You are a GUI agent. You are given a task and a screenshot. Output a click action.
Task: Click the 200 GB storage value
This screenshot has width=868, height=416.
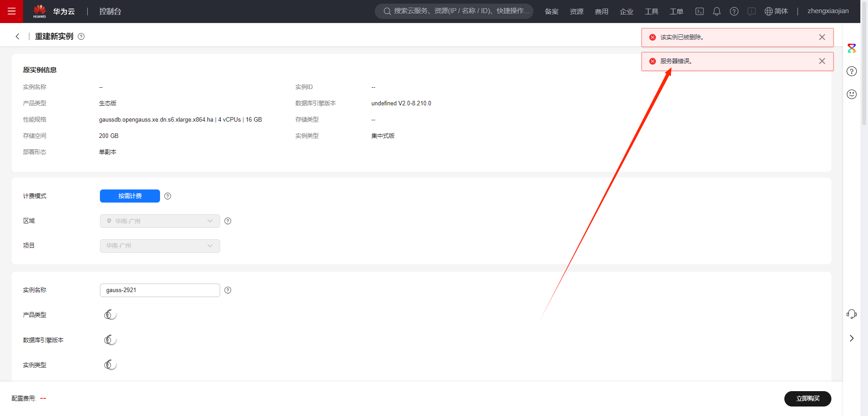tap(108, 136)
